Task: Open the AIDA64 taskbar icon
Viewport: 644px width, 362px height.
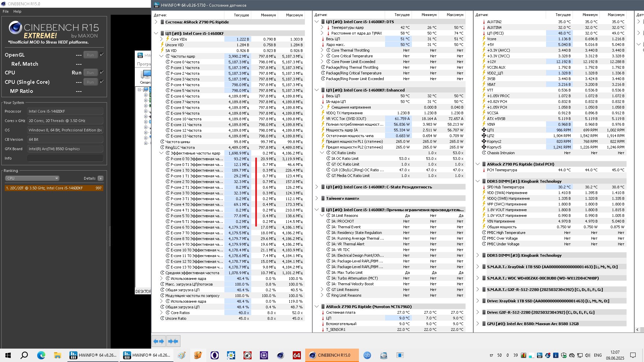Action: [297, 355]
